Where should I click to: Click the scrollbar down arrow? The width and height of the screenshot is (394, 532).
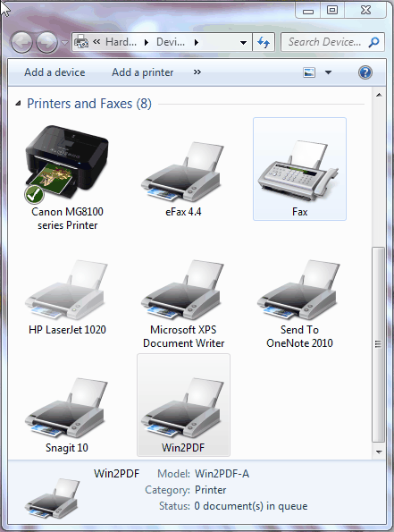click(x=379, y=452)
